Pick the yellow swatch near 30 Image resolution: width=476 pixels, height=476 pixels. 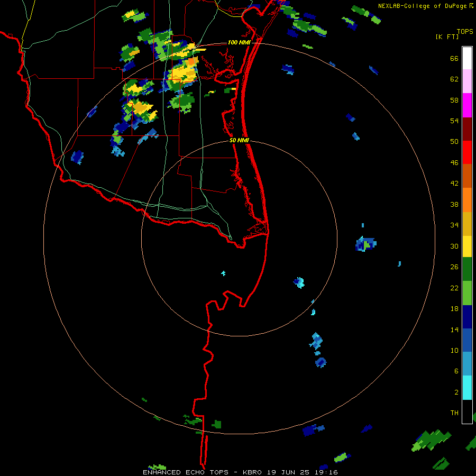click(467, 246)
